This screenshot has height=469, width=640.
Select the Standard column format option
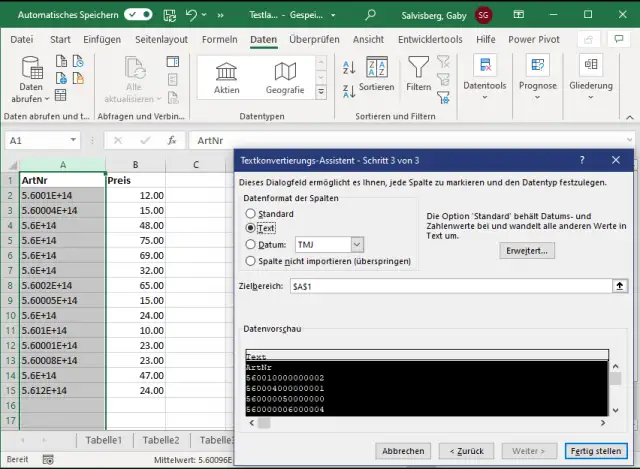point(250,214)
